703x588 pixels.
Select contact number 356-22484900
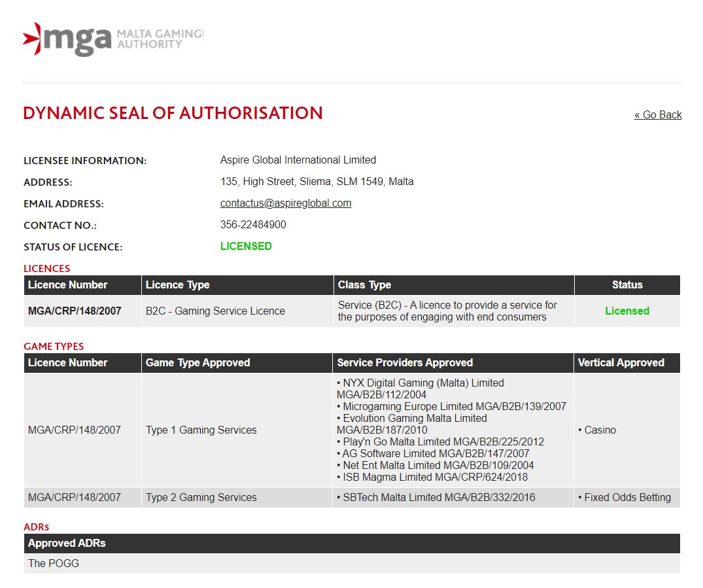coord(253,225)
